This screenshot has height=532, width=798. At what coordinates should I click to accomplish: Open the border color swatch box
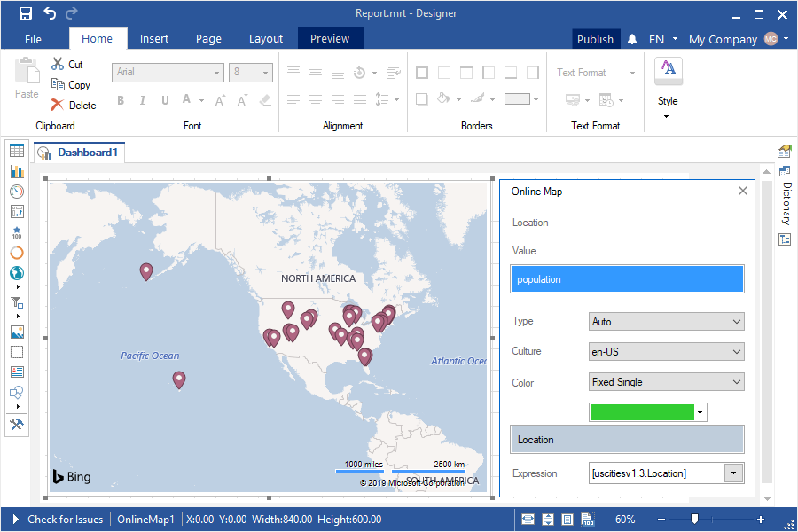[517, 98]
